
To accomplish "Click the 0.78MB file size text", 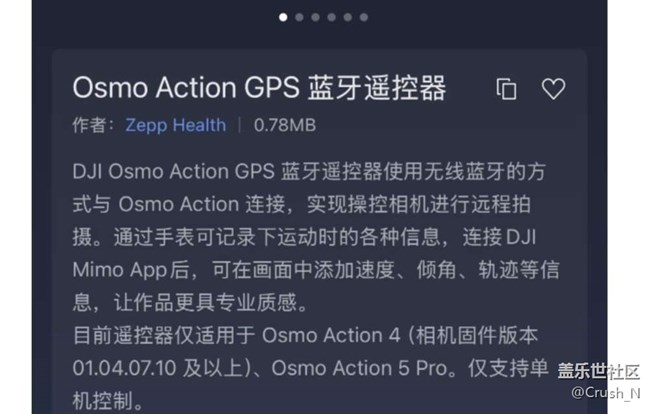I will pyautogui.click(x=285, y=125).
